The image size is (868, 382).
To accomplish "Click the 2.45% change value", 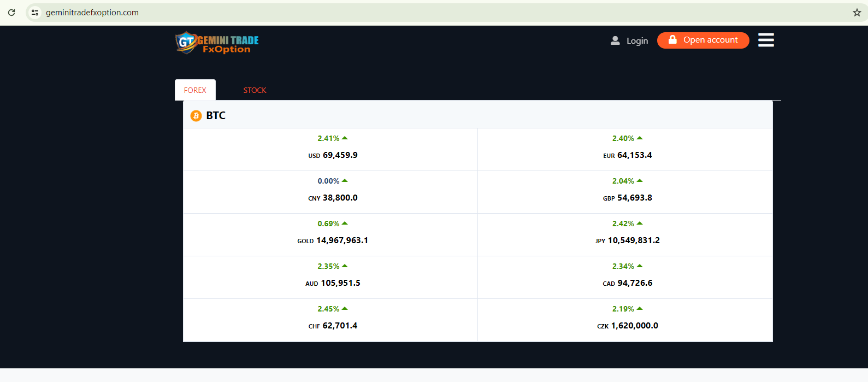I will coord(328,309).
